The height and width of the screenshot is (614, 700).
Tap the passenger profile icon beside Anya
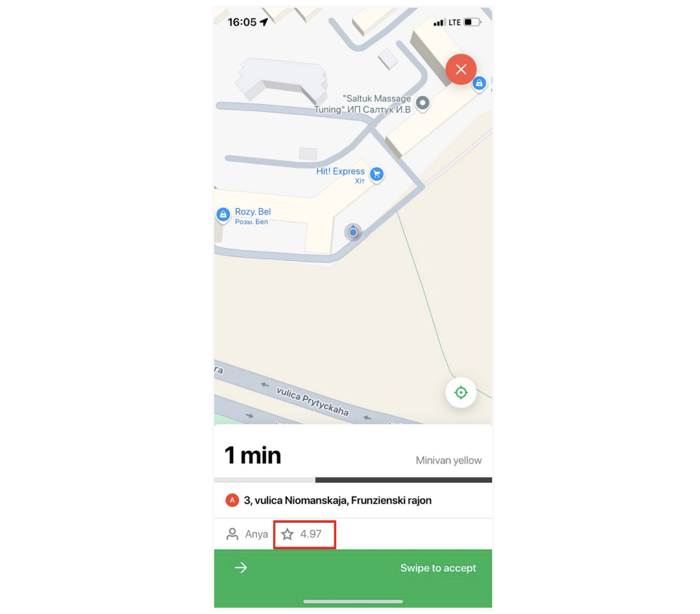point(232,534)
